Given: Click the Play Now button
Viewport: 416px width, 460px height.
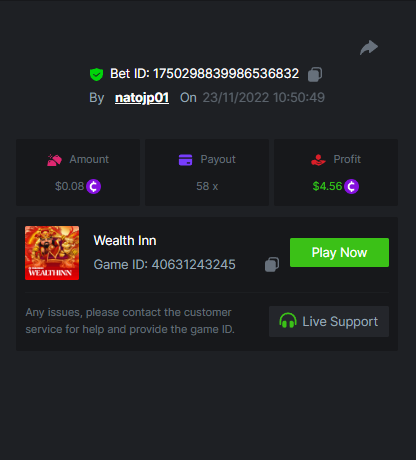Looking at the screenshot, I should coord(339,252).
